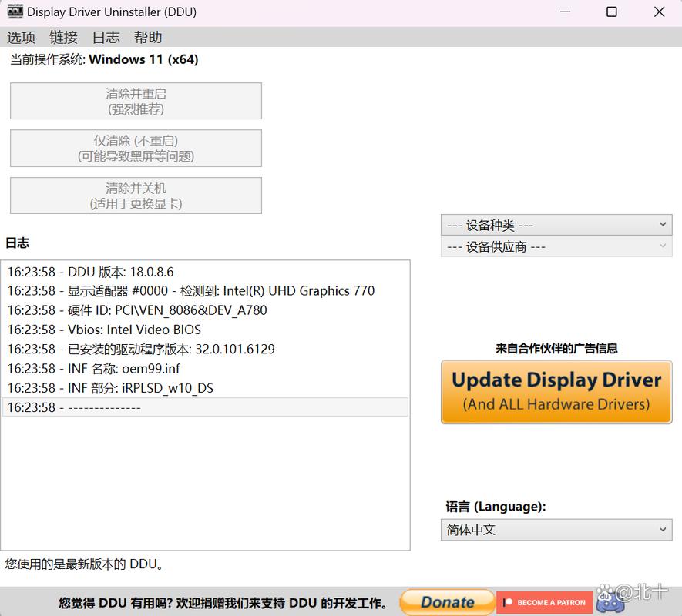
Task: Maximize the DDU window
Action: click(611, 12)
